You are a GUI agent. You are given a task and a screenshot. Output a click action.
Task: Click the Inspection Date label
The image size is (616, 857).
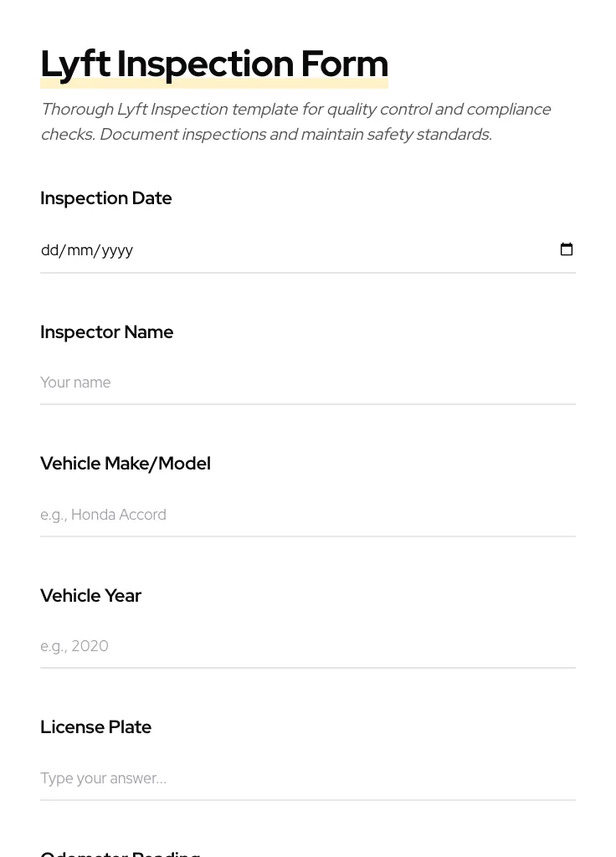[x=106, y=198]
